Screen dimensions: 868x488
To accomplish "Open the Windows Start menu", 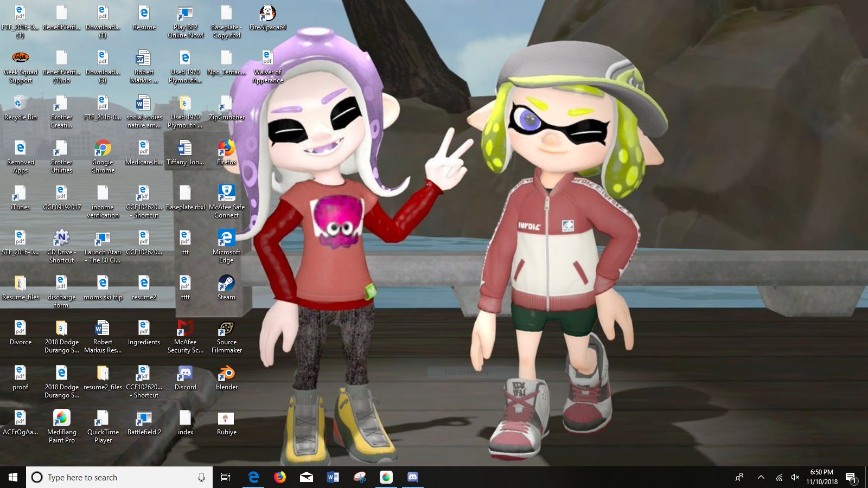I will (x=13, y=477).
